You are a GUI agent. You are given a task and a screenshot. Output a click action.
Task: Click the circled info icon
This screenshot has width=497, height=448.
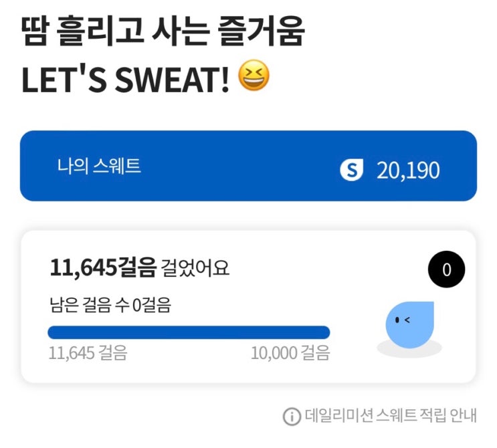click(292, 416)
